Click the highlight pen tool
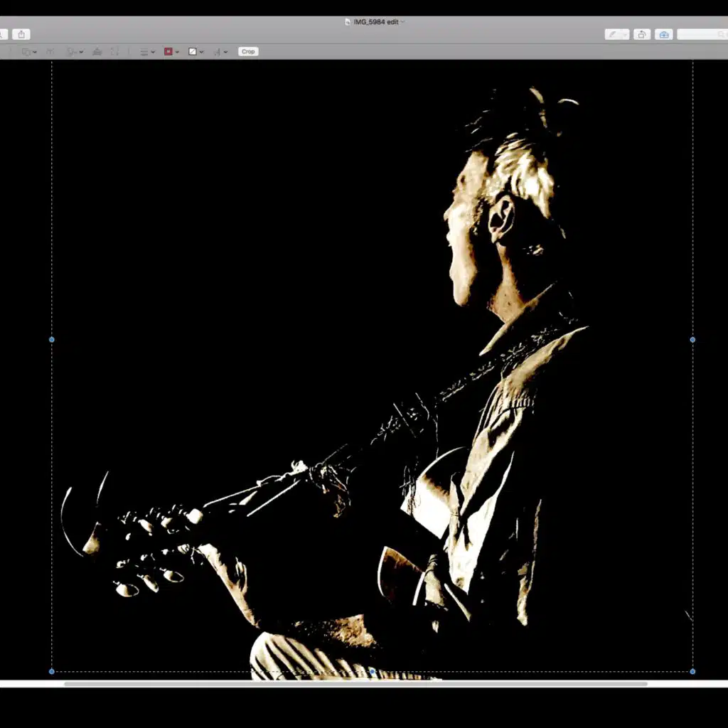 (612, 34)
